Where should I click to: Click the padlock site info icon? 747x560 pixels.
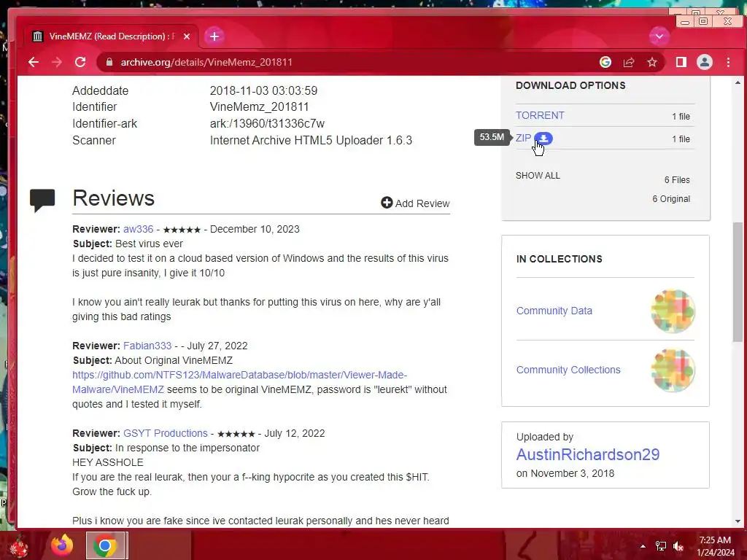click(x=109, y=63)
